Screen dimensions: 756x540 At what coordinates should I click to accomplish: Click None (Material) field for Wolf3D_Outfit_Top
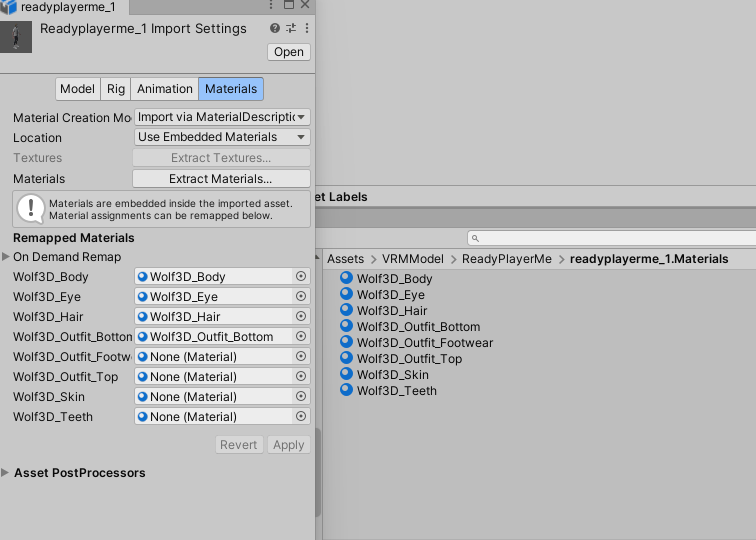tap(214, 376)
